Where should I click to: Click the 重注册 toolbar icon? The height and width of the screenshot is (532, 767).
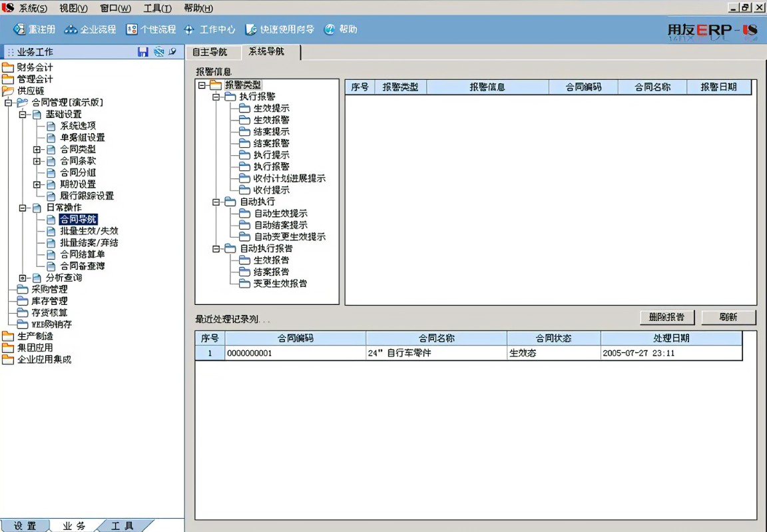click(x=19, y=29)
